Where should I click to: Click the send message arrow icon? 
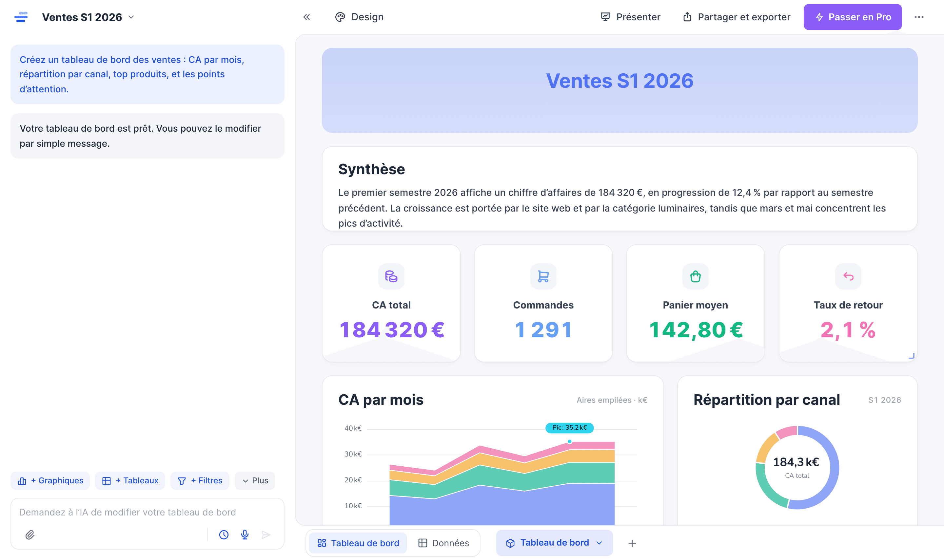click(x=266, y=535)
